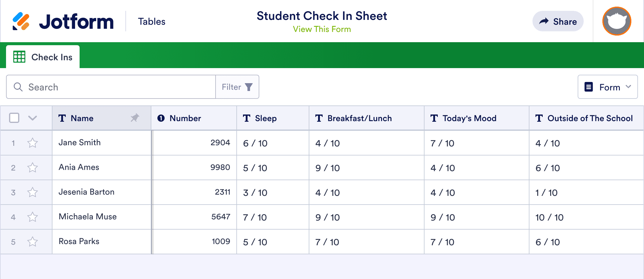This screenshot has width=644, height=279.
Task: Click the pin icon on the Name column
Action: 135,118
